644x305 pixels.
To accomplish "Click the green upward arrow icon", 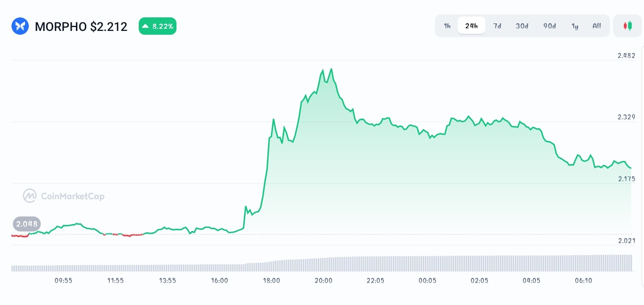I will click(x=146, y=26).
